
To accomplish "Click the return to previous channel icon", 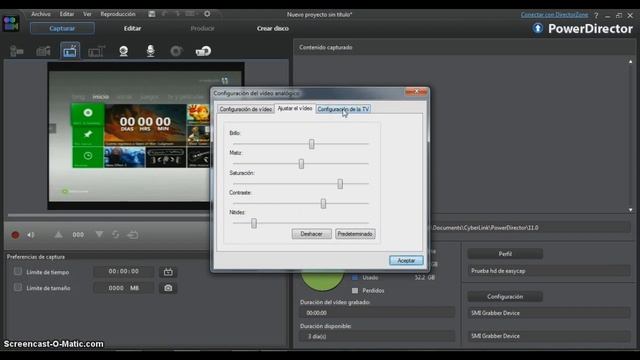I will pos(133,235).
